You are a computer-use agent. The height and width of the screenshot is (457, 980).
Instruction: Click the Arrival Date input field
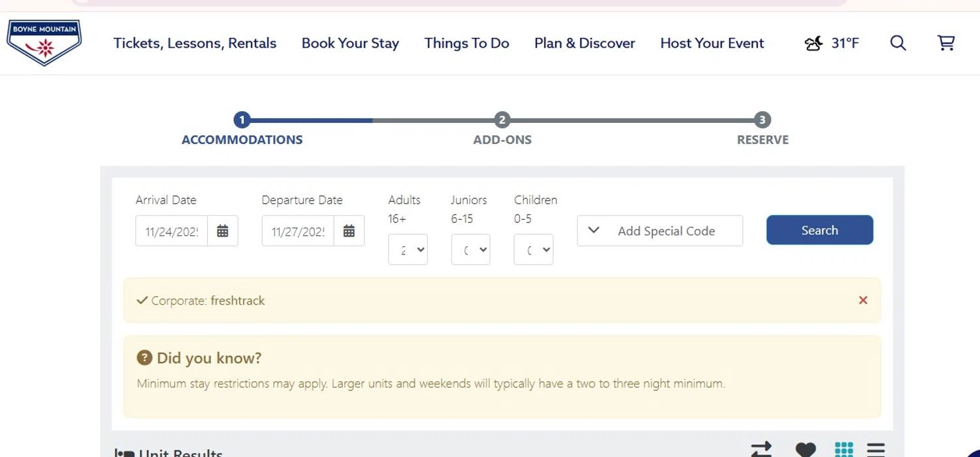[172, 231]
